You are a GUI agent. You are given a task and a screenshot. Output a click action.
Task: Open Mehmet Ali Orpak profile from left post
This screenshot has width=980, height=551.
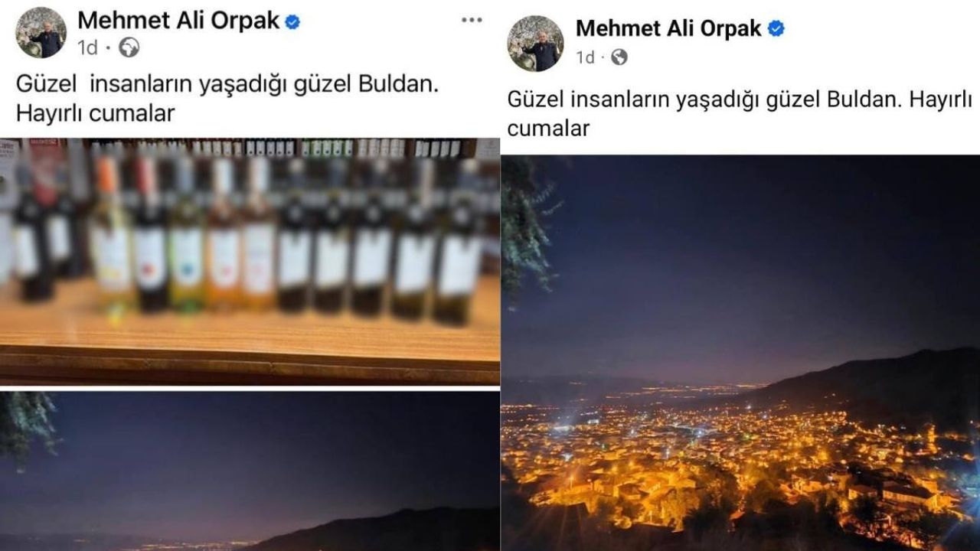tap(178, 21)
